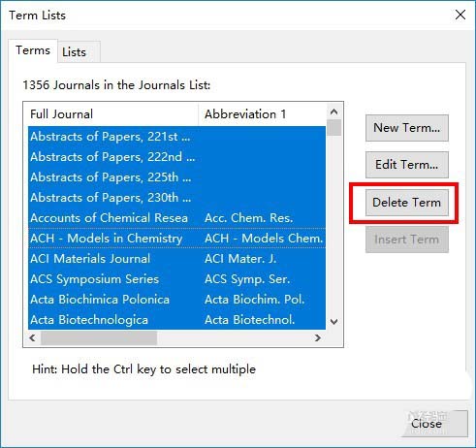Click the list scroll down arrow

click(x=333, y=322)
